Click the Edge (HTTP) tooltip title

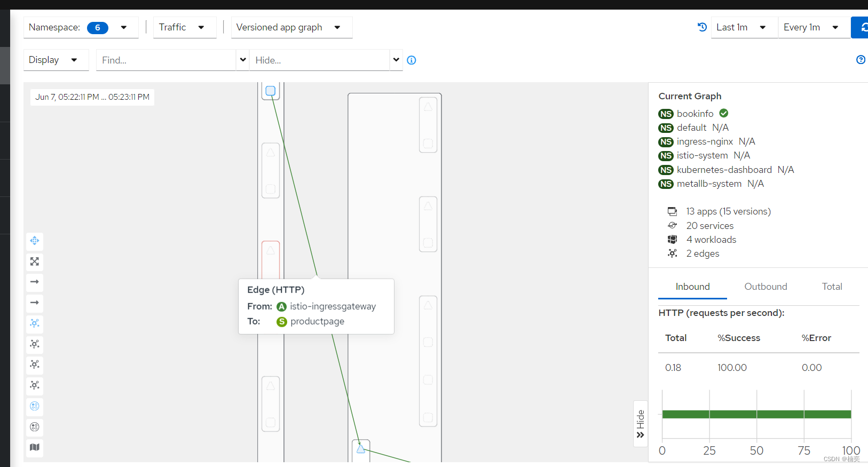(275, 290)
